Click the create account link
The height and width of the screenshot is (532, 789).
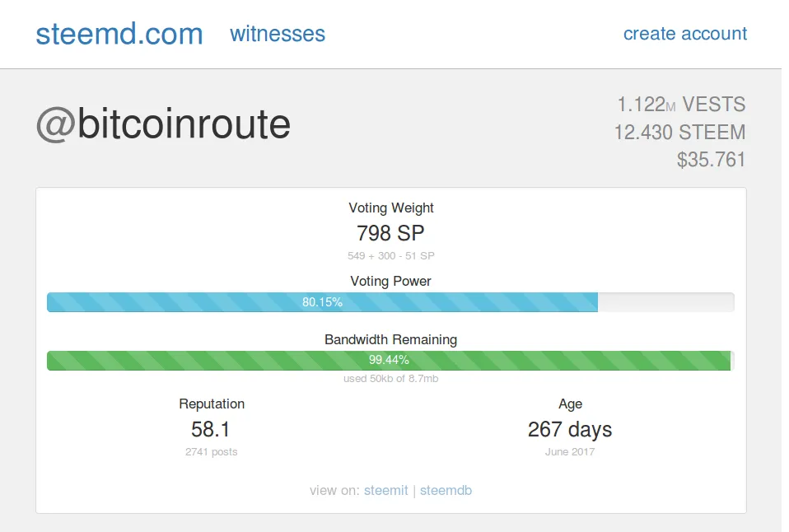click(x=685, y=34)
